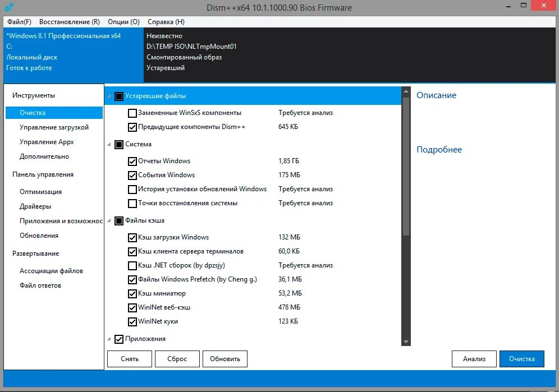Collapse the Система group arrow
The height and width of the screenshot is (392, 559).
pyautogui.click(x=109, y=144)
